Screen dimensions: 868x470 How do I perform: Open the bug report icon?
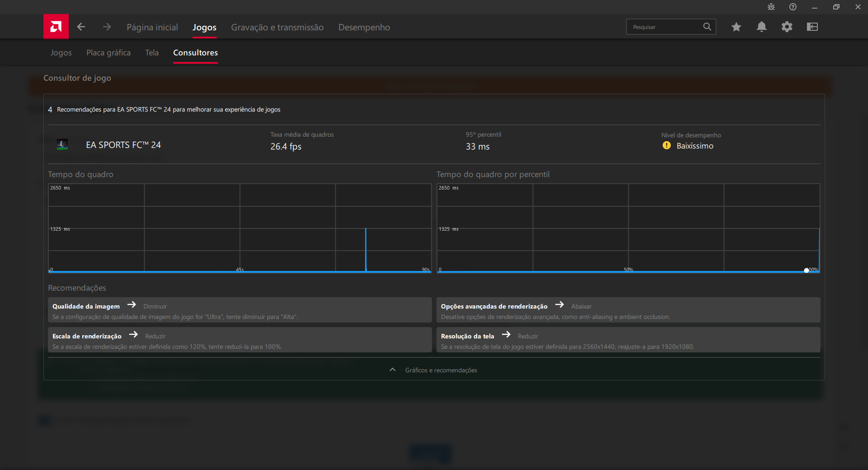[x=771, y=7]
